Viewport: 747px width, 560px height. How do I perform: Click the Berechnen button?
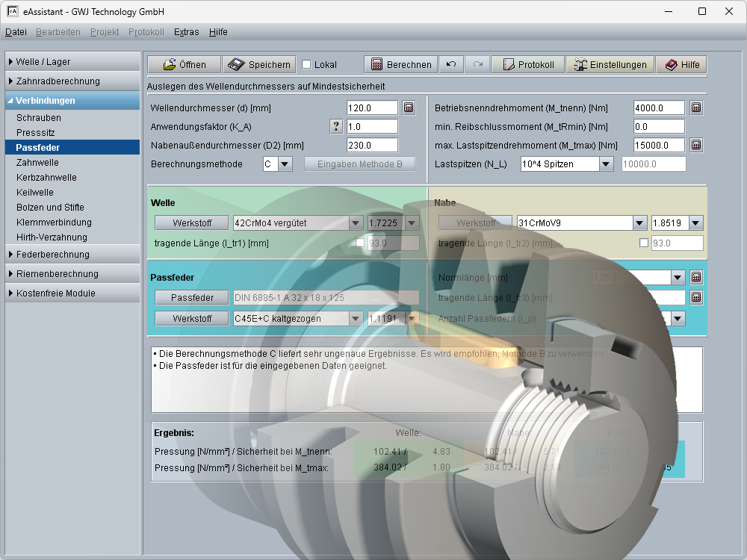[x=400, y=65]
